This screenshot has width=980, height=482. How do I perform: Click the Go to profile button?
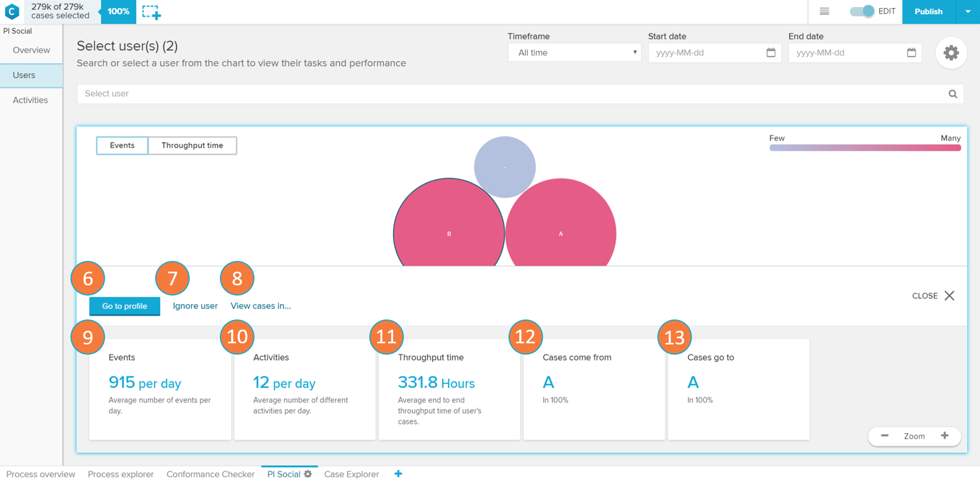pyautogui.click(x=124, y=306)
